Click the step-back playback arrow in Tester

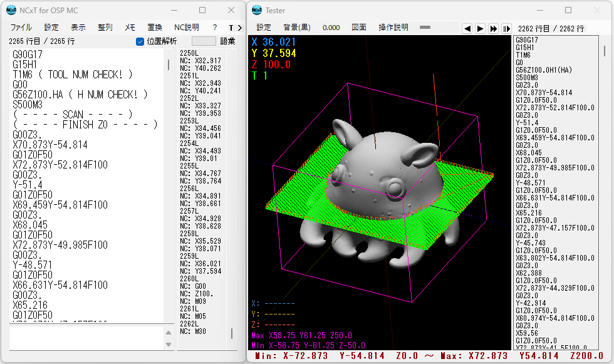click(467, 28)
